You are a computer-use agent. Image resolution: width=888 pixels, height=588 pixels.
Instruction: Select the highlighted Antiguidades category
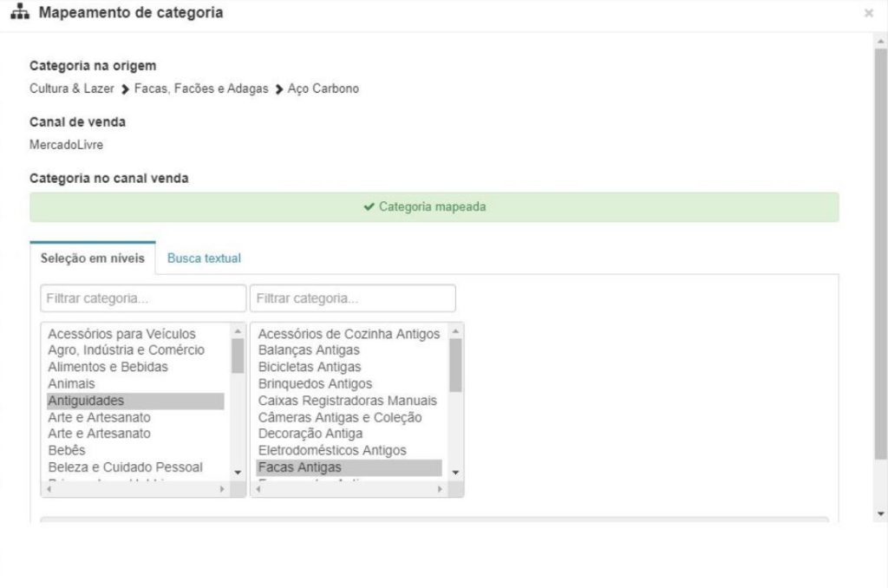(x=86, y=401)
